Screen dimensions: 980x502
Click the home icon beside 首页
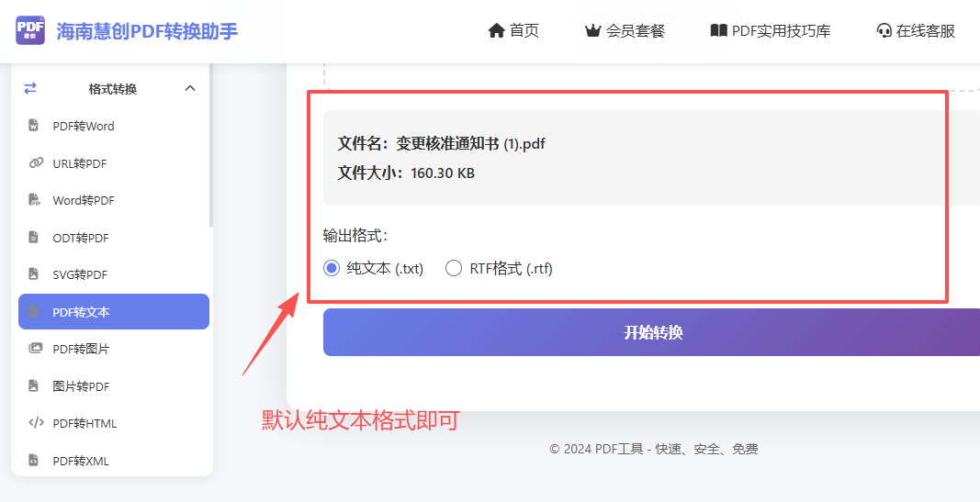click(496, 30)
